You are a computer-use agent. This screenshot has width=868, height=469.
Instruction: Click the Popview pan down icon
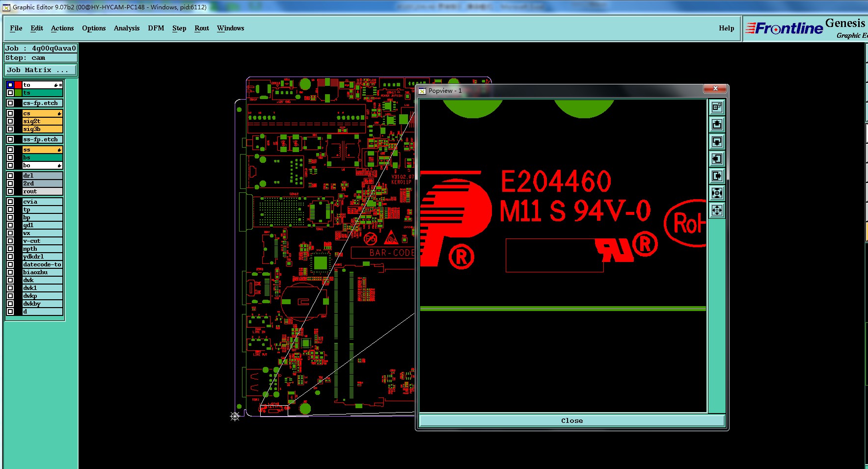click(x=717, y=142)
